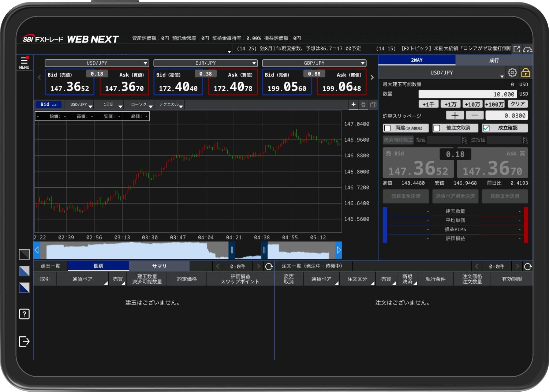Click the 売建玉全決済 button

406,196
